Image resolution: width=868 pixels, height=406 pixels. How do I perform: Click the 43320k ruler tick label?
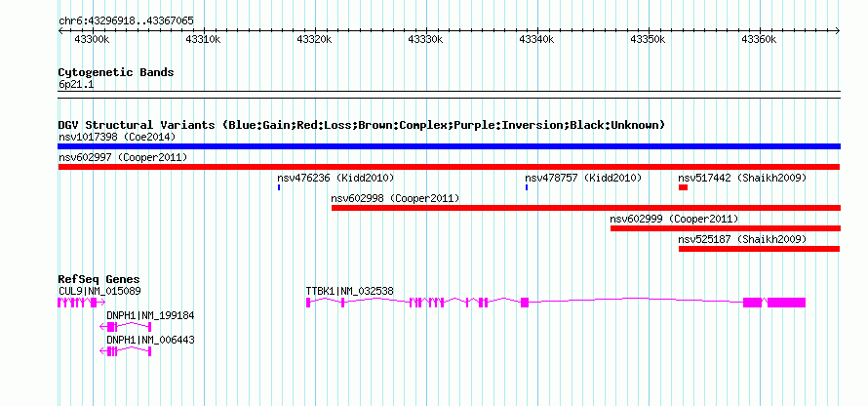[314, 40]
